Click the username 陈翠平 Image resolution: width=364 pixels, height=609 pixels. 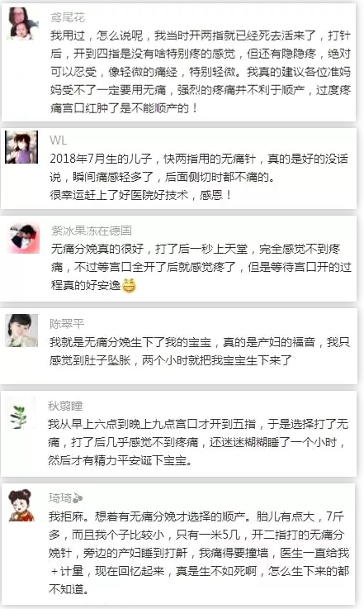(x=67, y=324)
